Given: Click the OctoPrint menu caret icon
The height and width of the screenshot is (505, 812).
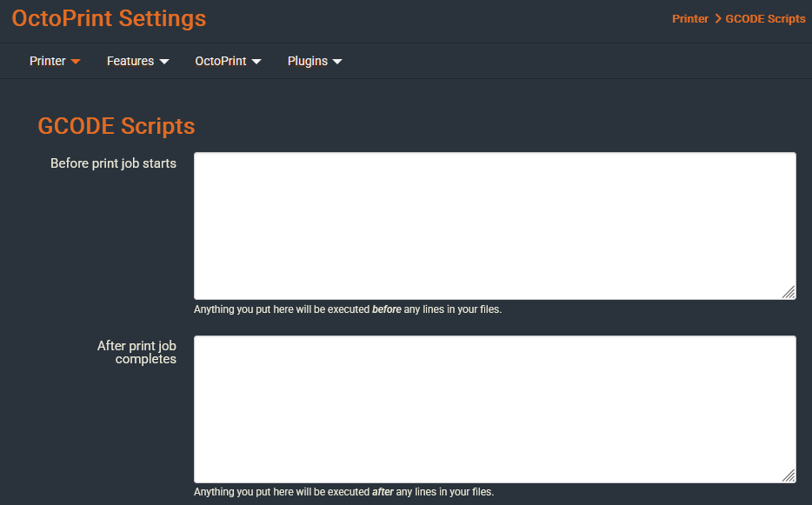Looking at the screenshot, I should 256,61.
